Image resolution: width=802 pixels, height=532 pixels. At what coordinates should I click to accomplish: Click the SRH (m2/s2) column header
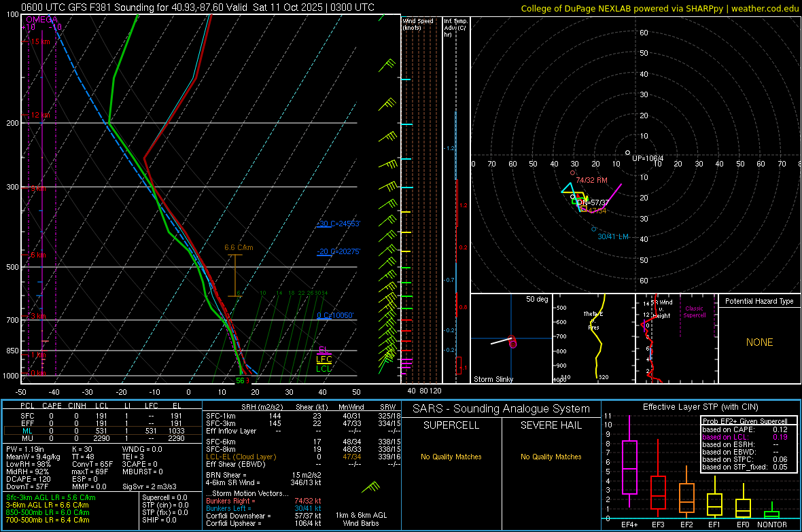(262, 407)
